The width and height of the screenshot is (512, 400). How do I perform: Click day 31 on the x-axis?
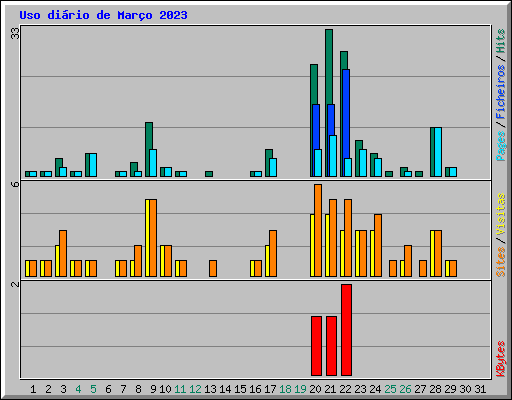[480, 389]
